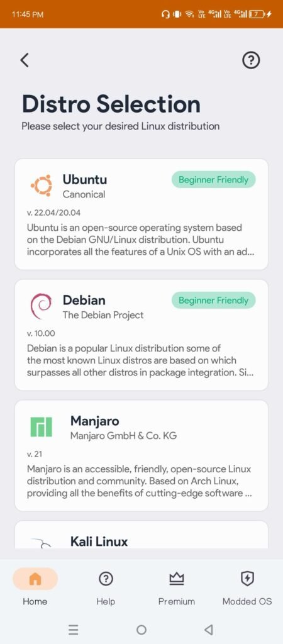Select the Debian distro card
Screen dimensions: 283x644
(141, 335)
